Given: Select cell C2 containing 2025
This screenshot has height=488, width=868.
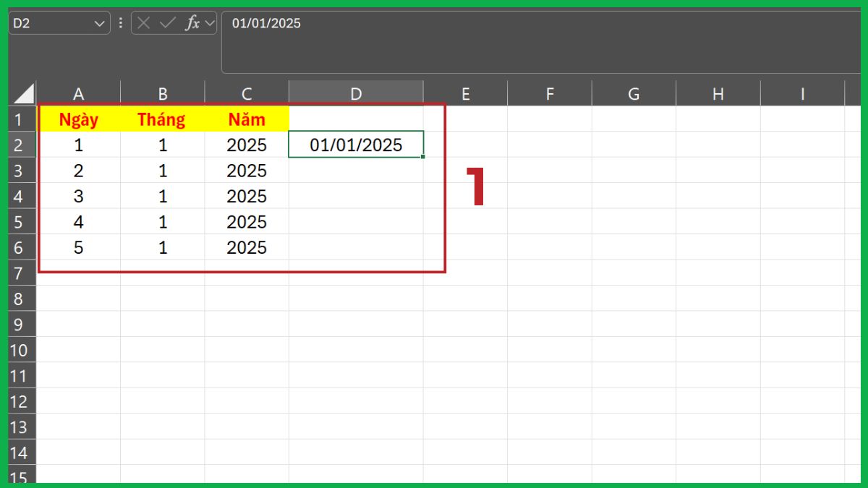Looking at the screenshot, I should 246,145.
